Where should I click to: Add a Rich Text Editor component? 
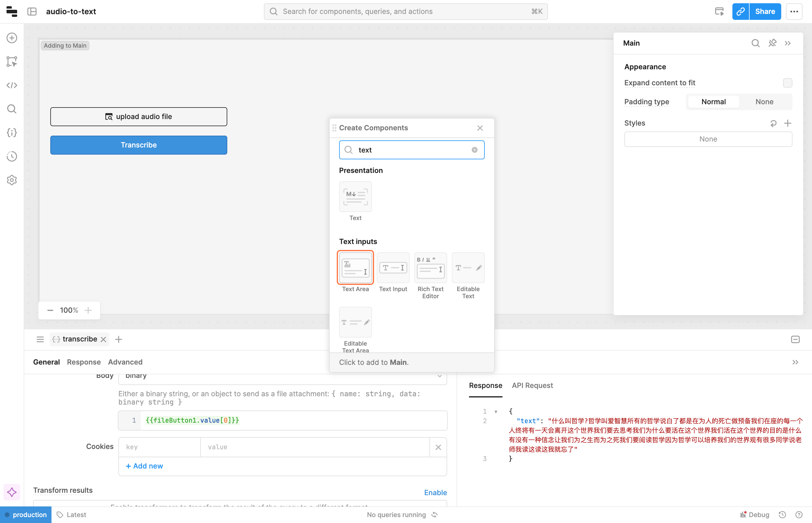[x=430, y=268]
